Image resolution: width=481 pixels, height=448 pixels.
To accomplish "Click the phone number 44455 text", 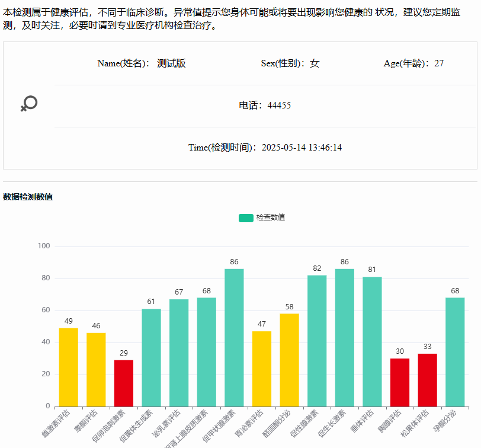I will point(279,105).
